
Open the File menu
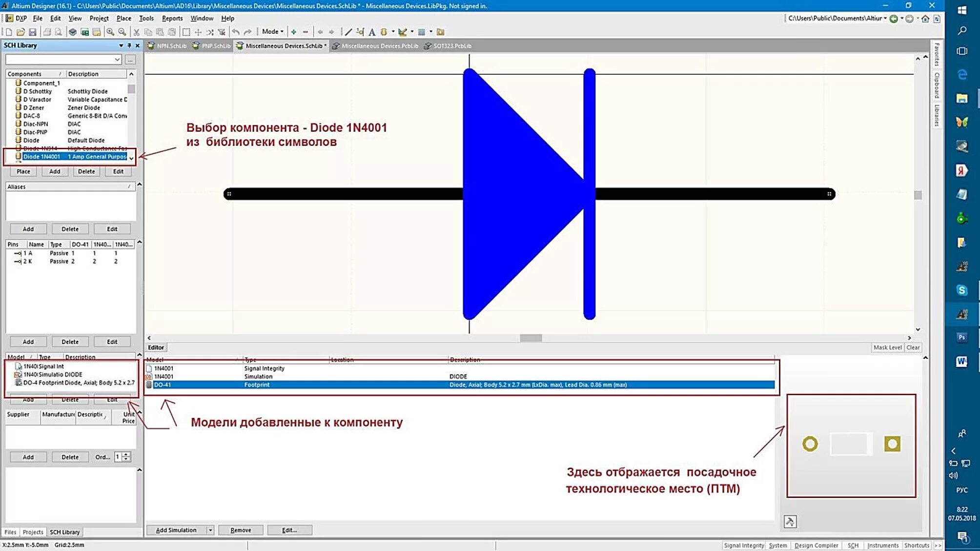(x=38, y=19)
